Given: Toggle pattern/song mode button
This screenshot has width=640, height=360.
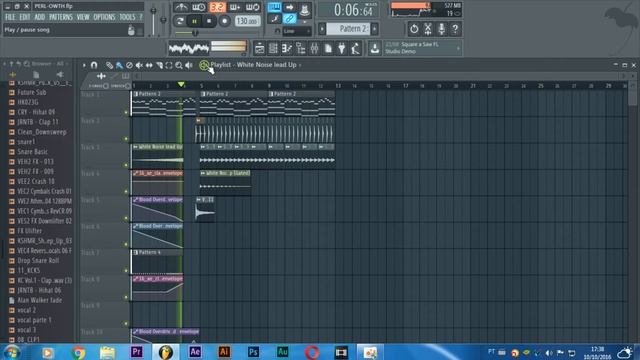Looking at the screenshot, I should tap(180, 21).
